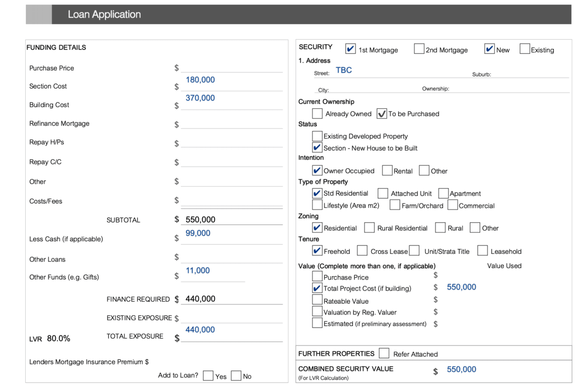
Task: Check the Valuation by Reg. Valuer box
Action: click(317, 311)
